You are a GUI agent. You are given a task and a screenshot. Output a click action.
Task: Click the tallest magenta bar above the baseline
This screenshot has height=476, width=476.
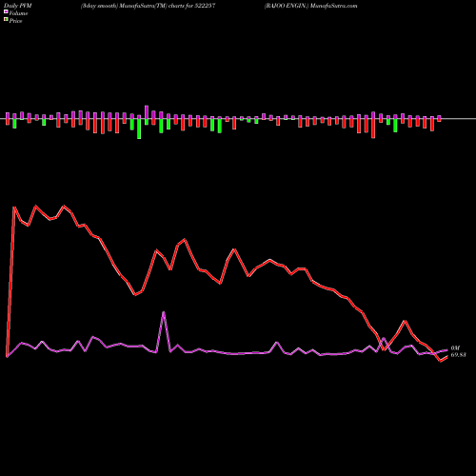point(147,112)
